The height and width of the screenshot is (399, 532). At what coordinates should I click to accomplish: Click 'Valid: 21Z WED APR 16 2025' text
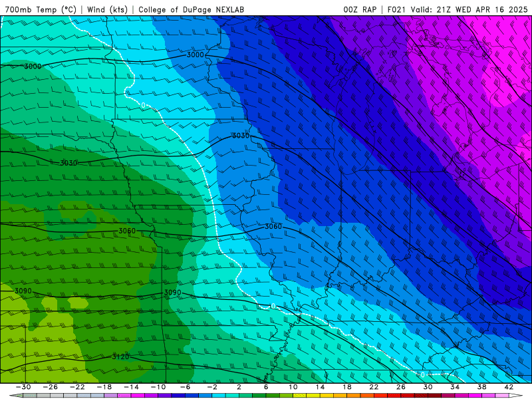click(x=469, y=9)
